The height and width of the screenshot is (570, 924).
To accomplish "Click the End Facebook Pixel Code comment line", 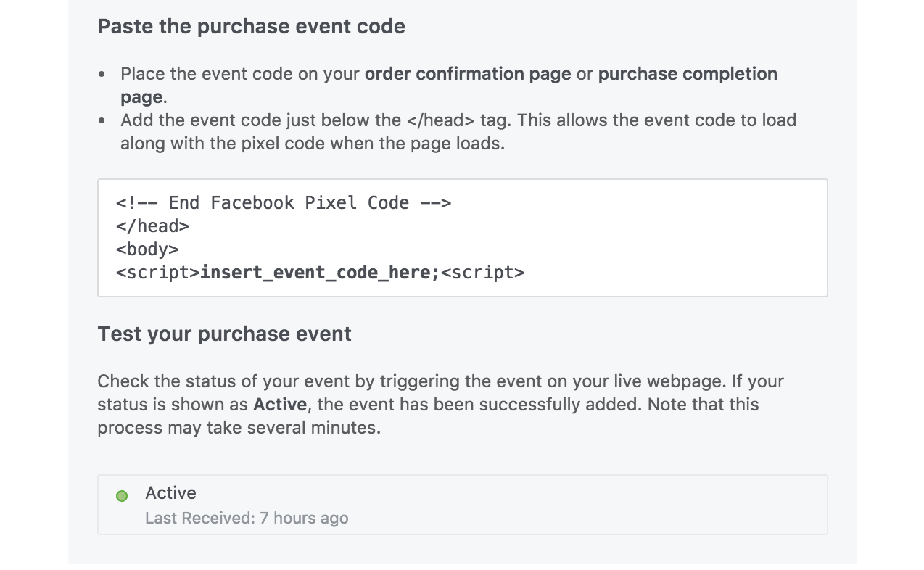I will click(284, 203).
